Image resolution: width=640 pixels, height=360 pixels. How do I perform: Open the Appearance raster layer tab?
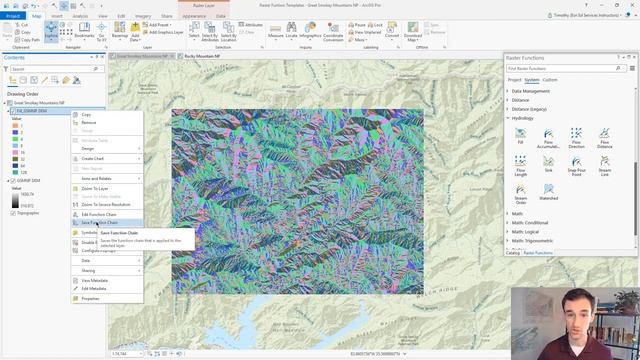point(194,16)
